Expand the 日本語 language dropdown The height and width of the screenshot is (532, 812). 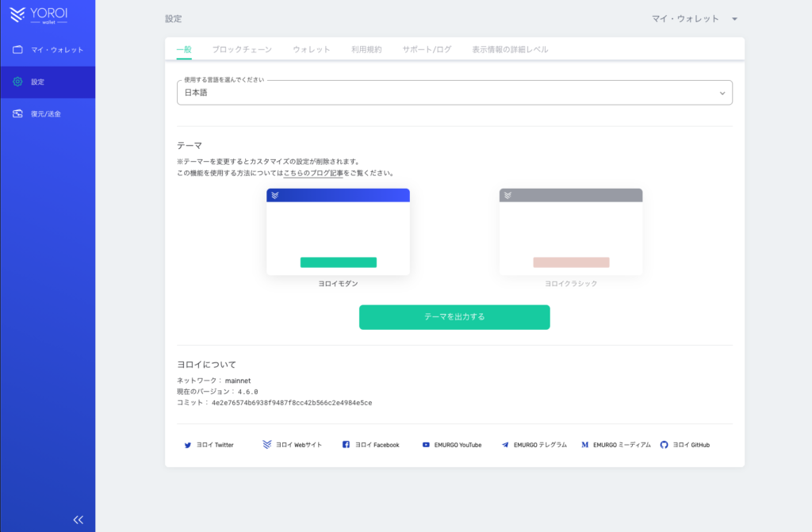454,93
